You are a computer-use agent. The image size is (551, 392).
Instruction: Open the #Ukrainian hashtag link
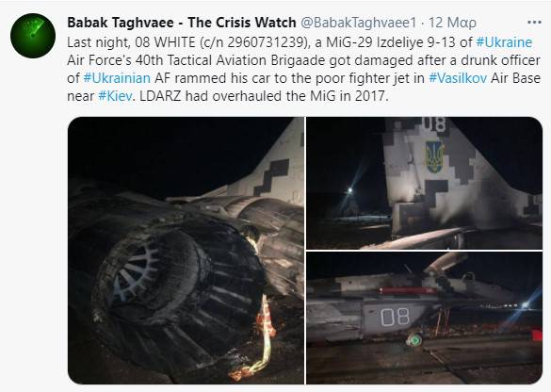[x=117, y=78]
